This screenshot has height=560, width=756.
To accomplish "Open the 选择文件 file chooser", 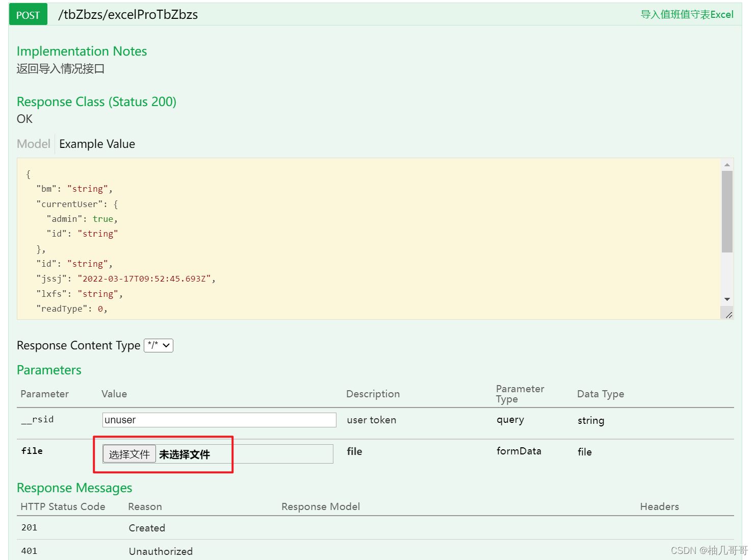I will (x=129, y=453).
